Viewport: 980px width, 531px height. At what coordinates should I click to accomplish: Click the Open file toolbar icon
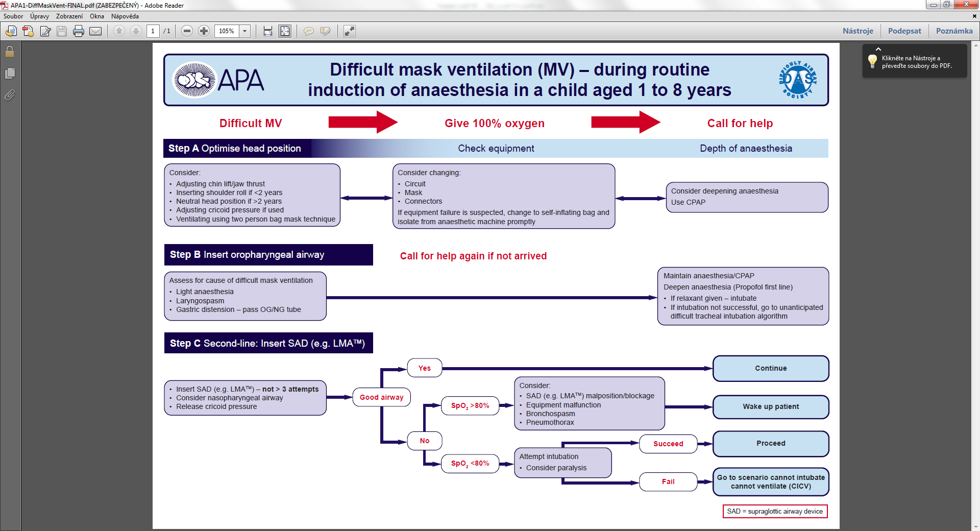click(11, 31)
